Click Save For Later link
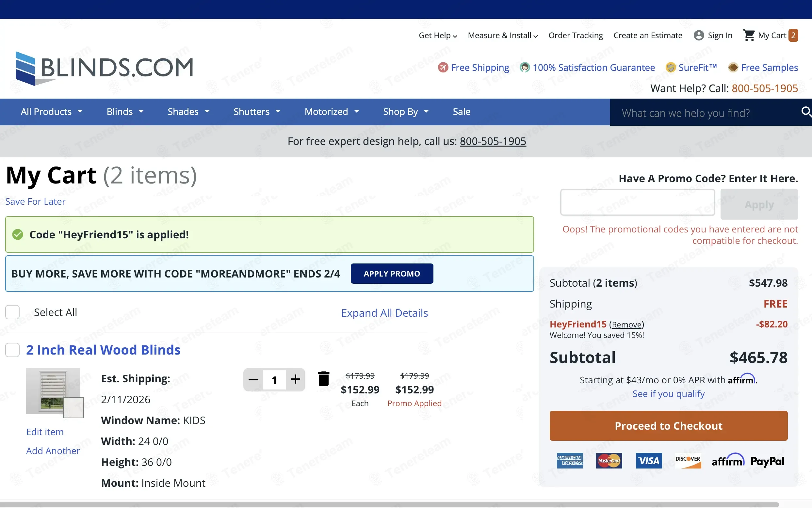Screen dimensions: 812x508 pos(35,201)
